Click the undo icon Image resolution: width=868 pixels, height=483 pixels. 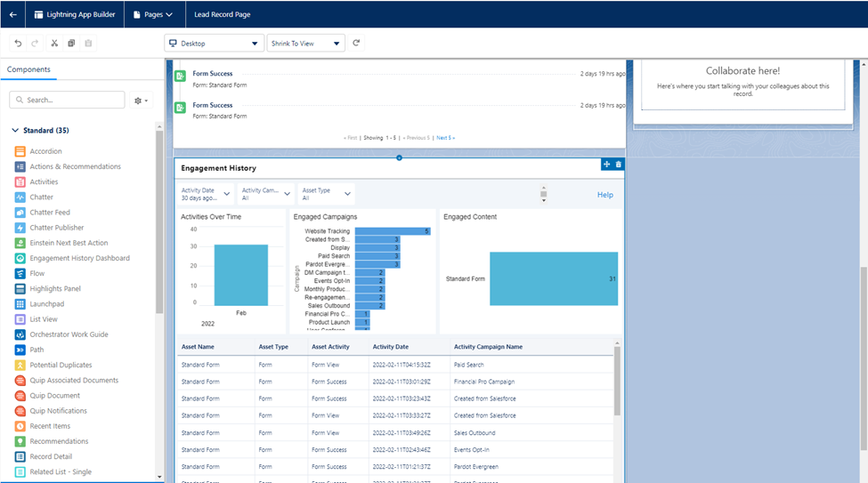click(19, 44)
